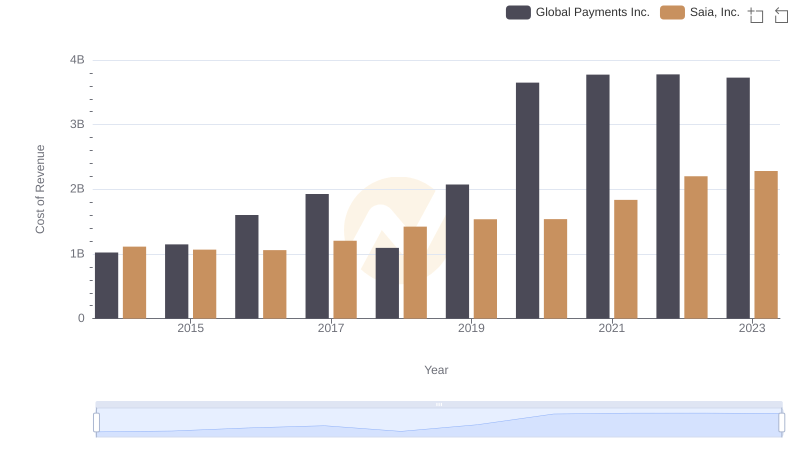The image size is (800, 461).
Task: Select Global Payments 2014 bar
Action: point(107,286)
